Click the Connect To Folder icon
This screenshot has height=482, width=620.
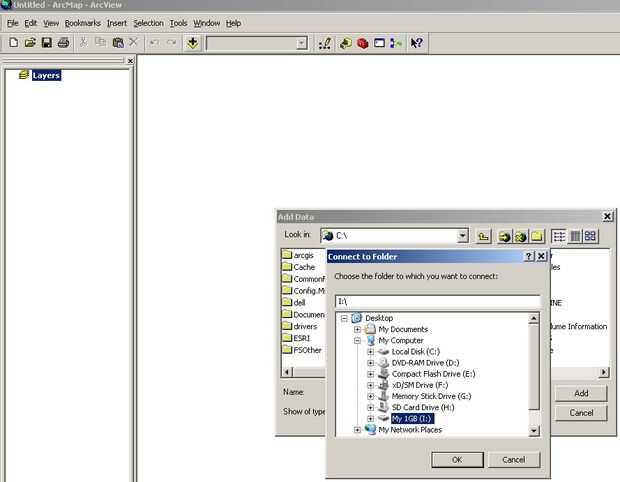[x=504, y=236]
